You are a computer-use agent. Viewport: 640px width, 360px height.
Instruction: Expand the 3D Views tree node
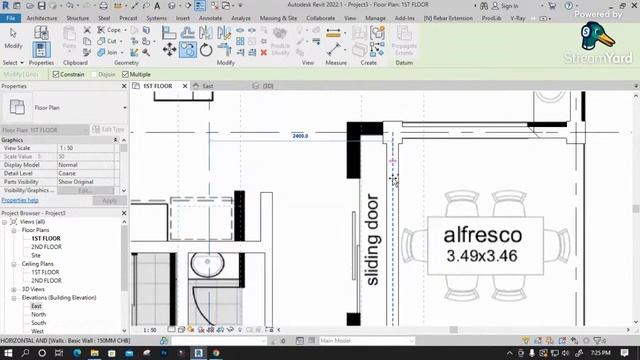tap(13, 289)
